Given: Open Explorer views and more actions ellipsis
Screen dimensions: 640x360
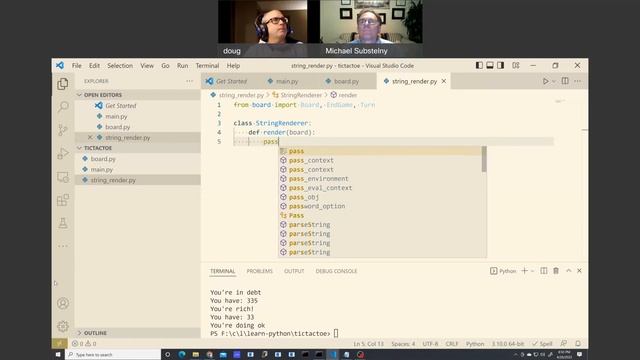Looking at the screenshot, I should (189, 81).
